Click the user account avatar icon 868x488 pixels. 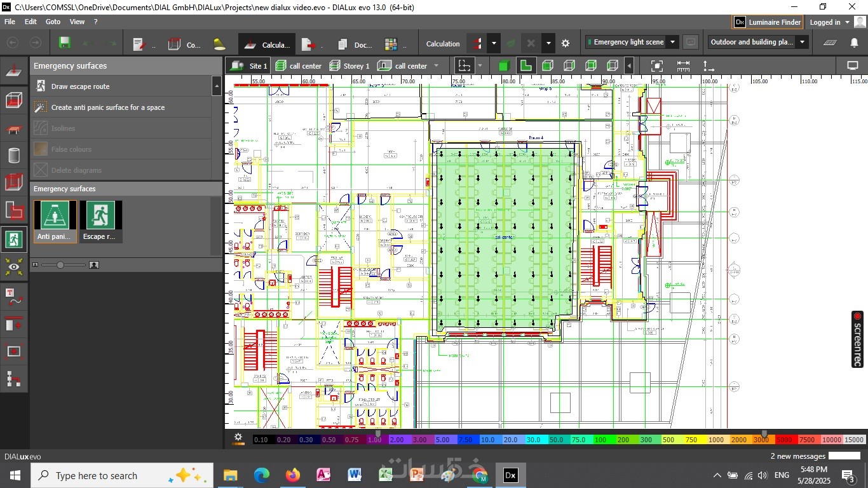coord(860,22)
